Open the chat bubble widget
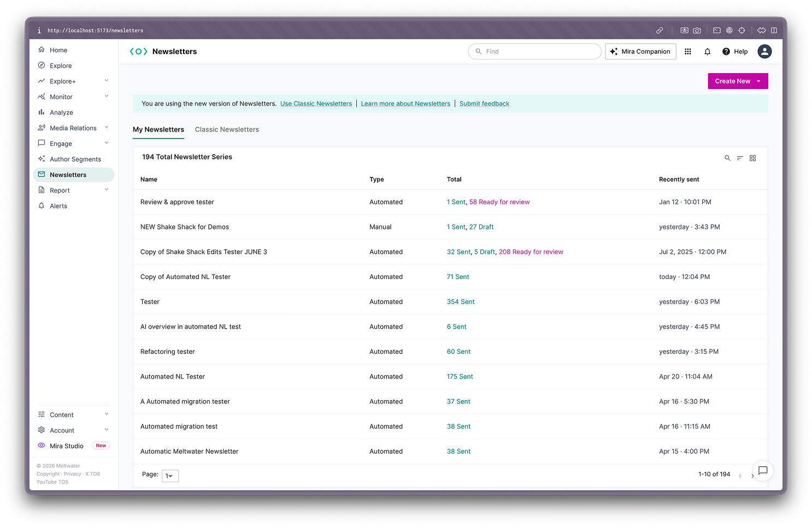Image resolution: width=812 pixels, height=528 pixels. coord(763,470)
